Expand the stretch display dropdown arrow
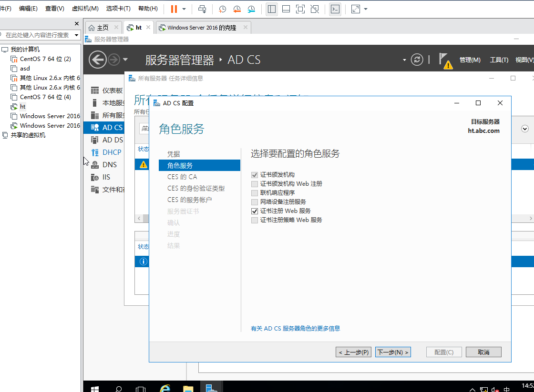Screen dimensions: 534x392 (365, 9)
